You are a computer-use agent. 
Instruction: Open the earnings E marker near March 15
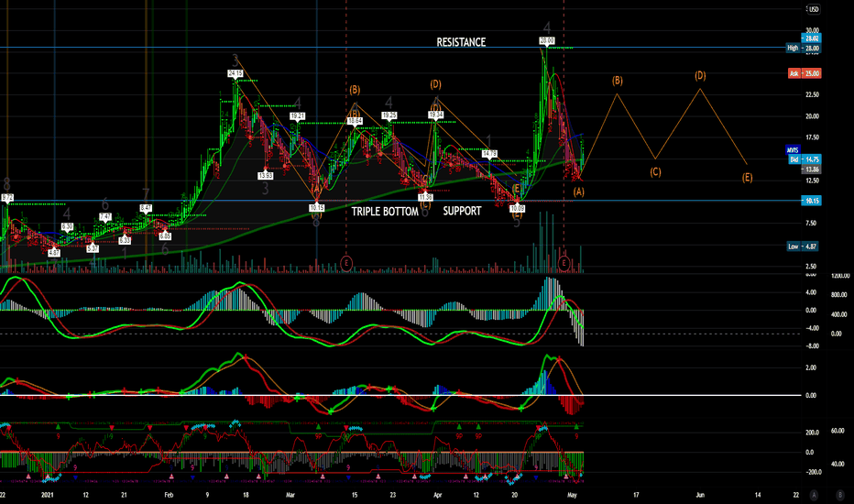[346, 263]
